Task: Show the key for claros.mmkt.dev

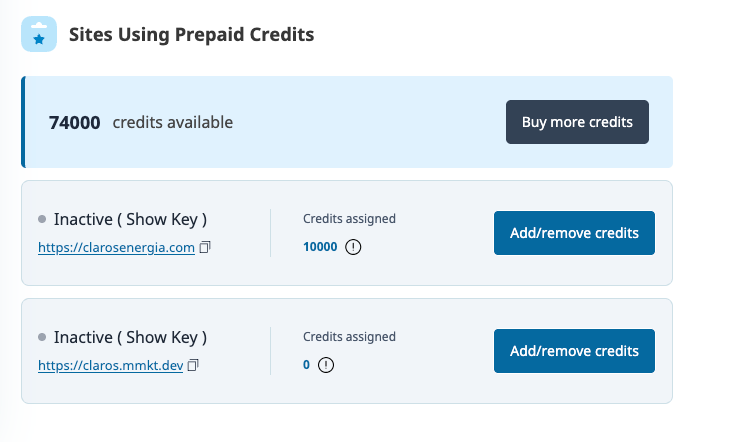Action: (x=165, y=337)
